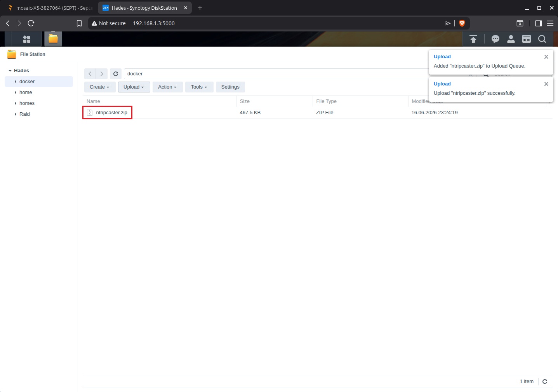Close the Hades Synology DiskStation tab
This screenshot has height=392, width=558.
tap(186, 8)
